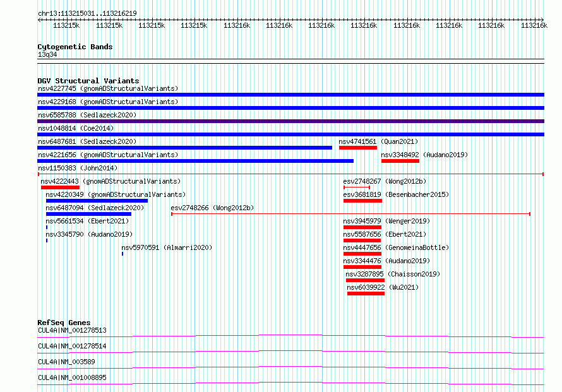Viewport: 562px width, 392px height.
Task: Open nsv3344476 (Audano2019) label
Action: coord(386,261)
